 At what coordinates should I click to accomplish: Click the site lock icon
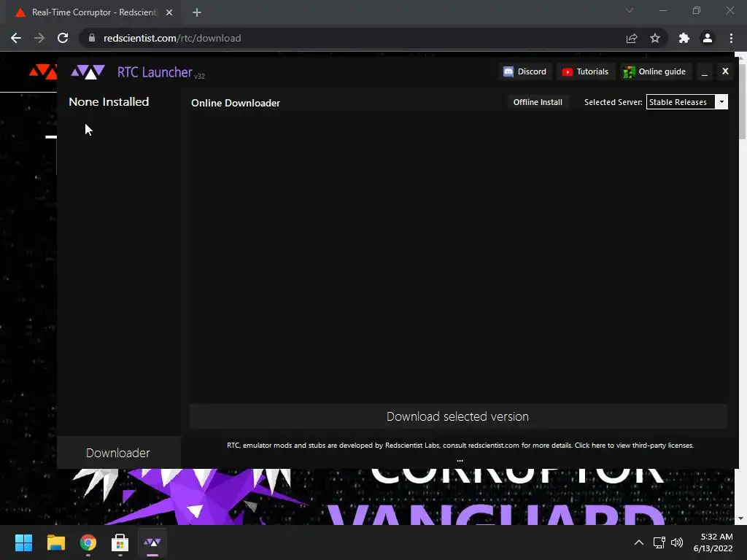[x=91, y=38]
